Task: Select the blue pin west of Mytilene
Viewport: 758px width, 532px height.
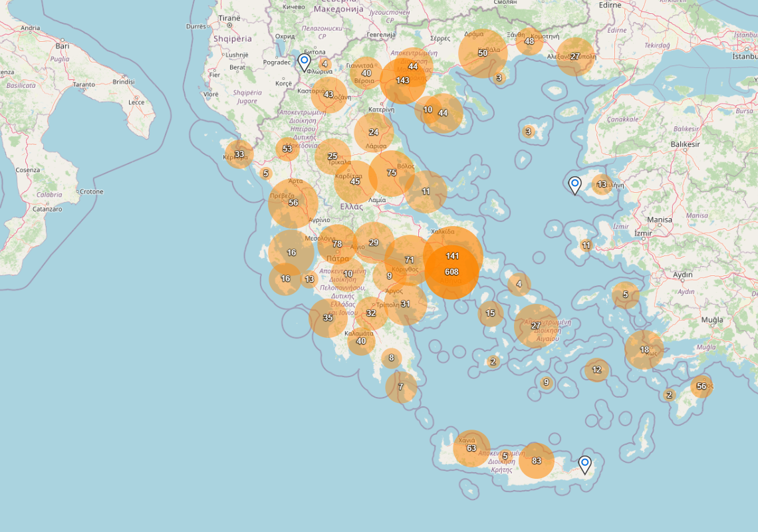Action: (574, 184)
